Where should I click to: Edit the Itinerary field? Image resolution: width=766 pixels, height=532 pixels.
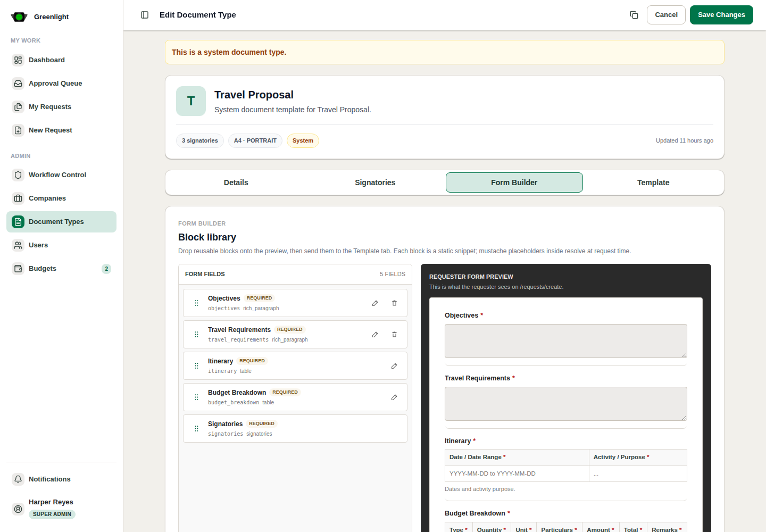tap(394, 366)
